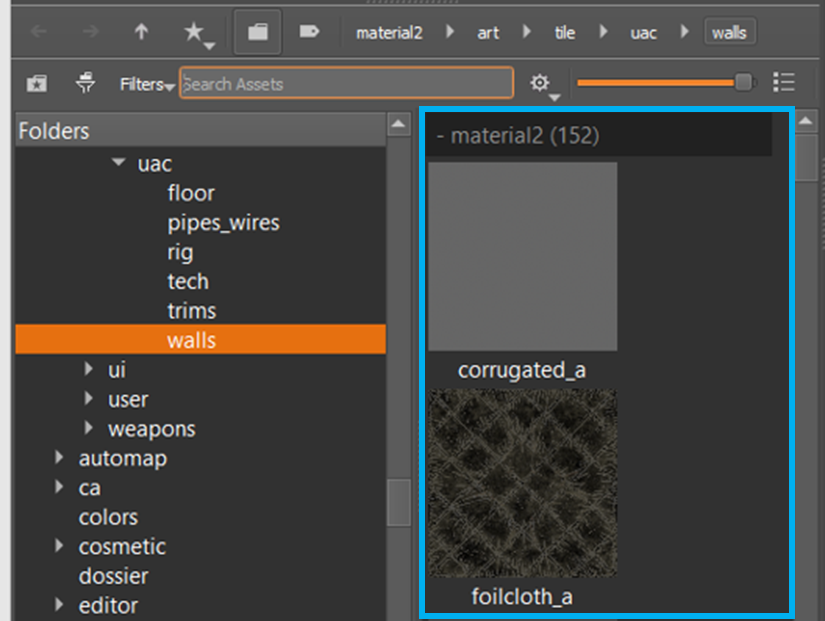Viewport: 825px width, 621px height.
Task: Click walls in the breadcrumb path
Action: pyautogui.click(x=730, y=33)
